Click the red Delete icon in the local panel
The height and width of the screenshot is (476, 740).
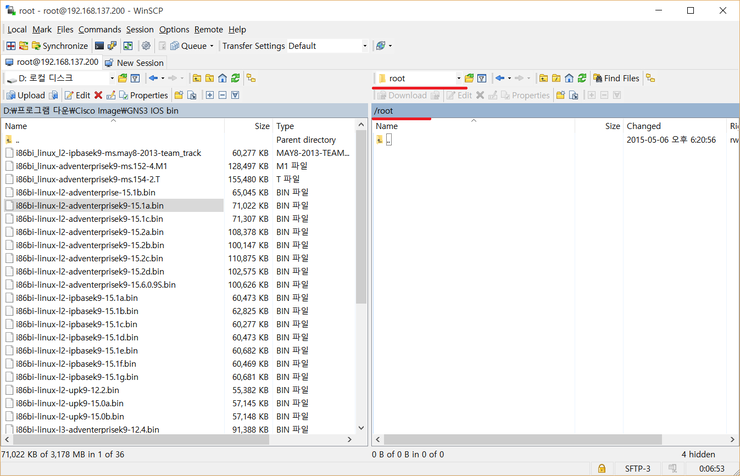coord(98,95)
